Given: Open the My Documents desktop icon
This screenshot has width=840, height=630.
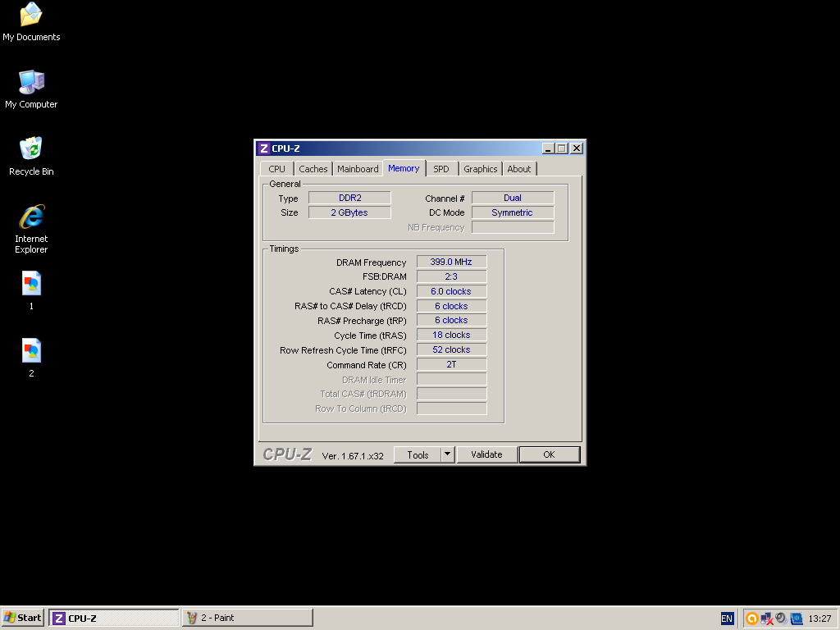Looking at the screenshot, I should tap(31, 22).
